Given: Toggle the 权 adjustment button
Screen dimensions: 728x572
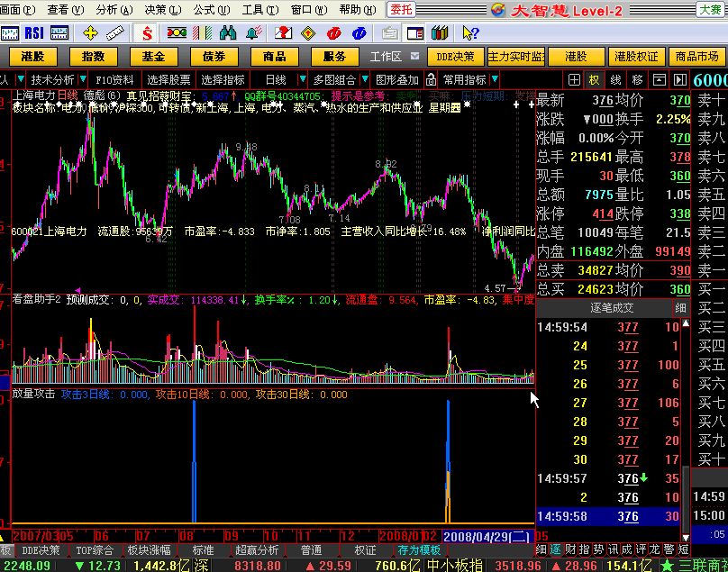Looking at the screenshot, I should (594, 80).
